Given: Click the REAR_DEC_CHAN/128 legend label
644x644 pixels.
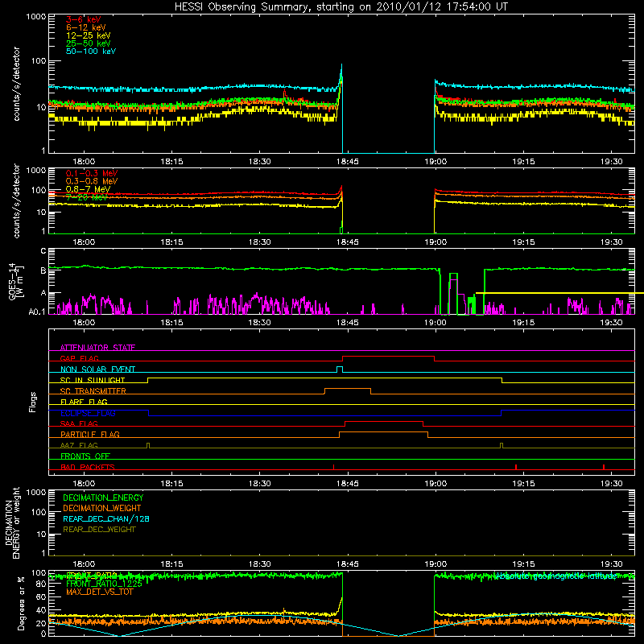Looking at the screenshot, I should (106, 518).
